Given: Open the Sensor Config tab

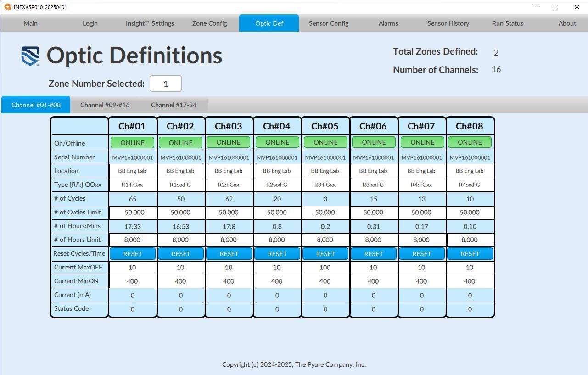Looking at the screenshot, I should point(329,23).
